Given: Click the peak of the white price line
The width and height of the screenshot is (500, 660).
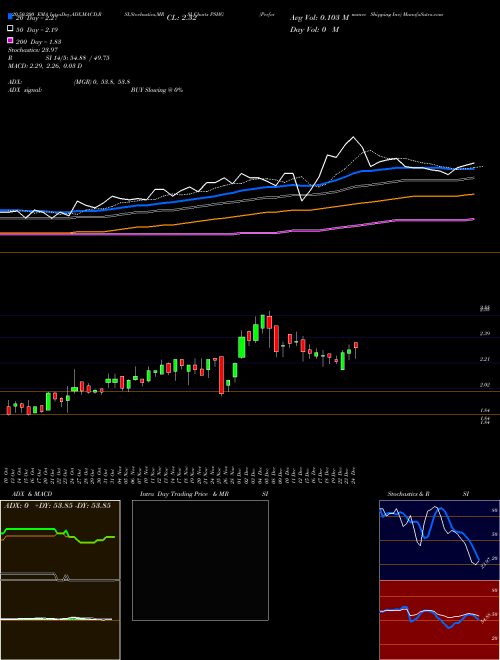Looking at the screenshot, I should [354, 137].
